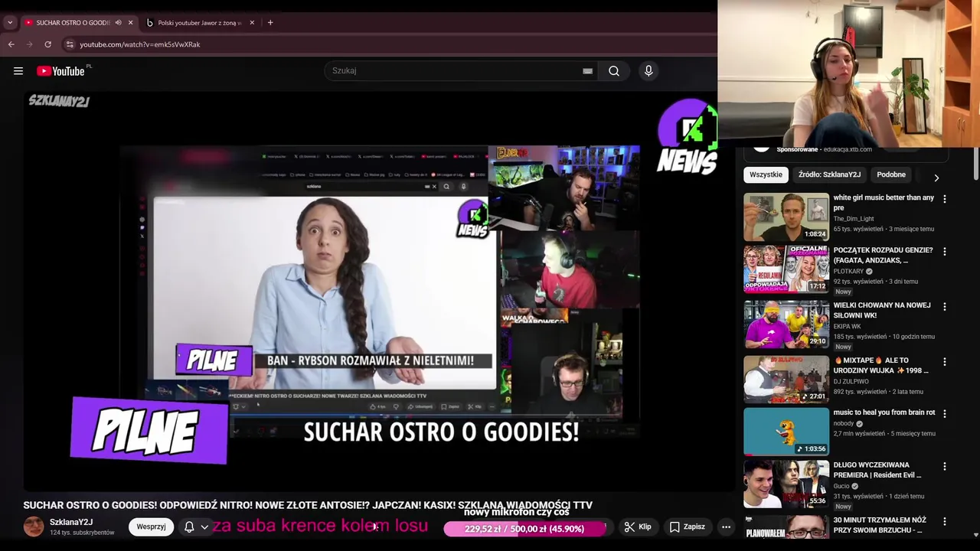Open options menu for Resident Evil video
980x551 pixels.
[944, 466]
